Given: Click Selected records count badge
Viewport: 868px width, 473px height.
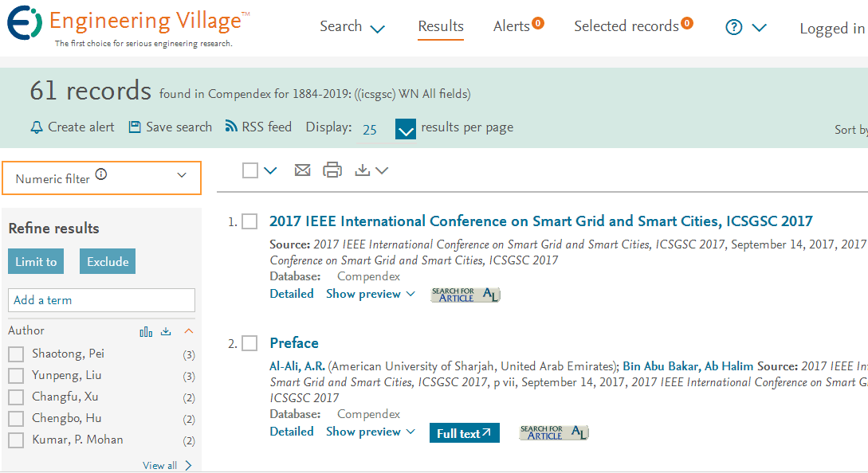Looking at the screenshot, I should (x=687, y=23).
